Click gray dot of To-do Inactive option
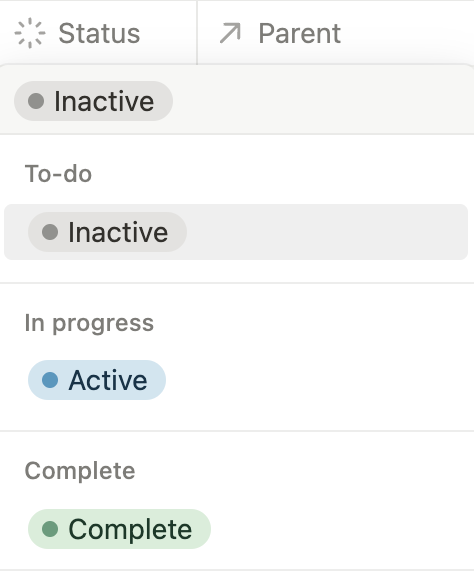This screenshot has height=574, width=474. [50, 232]
